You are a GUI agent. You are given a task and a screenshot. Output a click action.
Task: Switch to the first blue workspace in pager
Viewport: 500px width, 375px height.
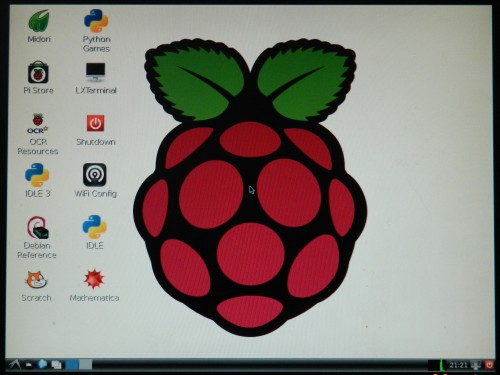[72, 364]
